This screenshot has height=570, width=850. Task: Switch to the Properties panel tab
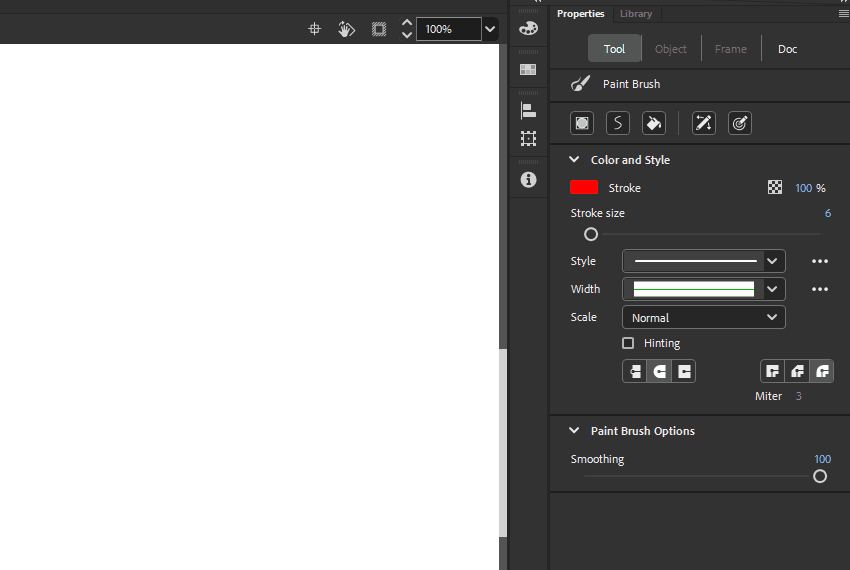point(581,14)
